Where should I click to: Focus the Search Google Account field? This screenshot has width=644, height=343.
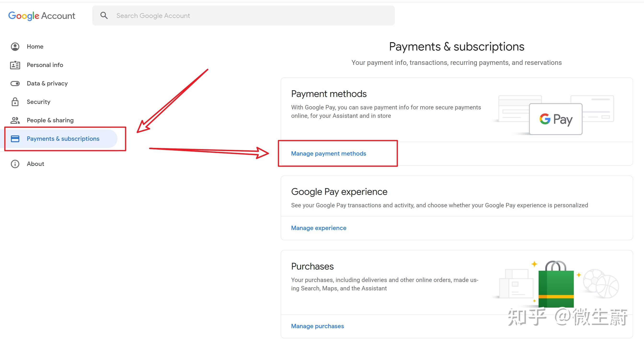pos(243,16)
